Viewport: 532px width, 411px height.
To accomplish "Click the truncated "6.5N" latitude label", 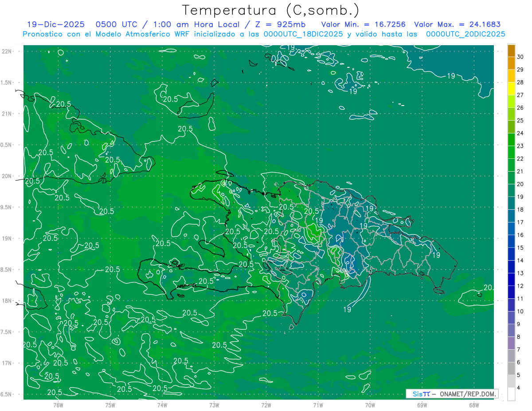I will [x=7, y=394].
